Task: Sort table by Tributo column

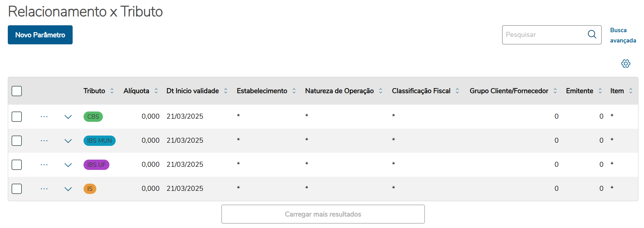Action: pos(112,91)
